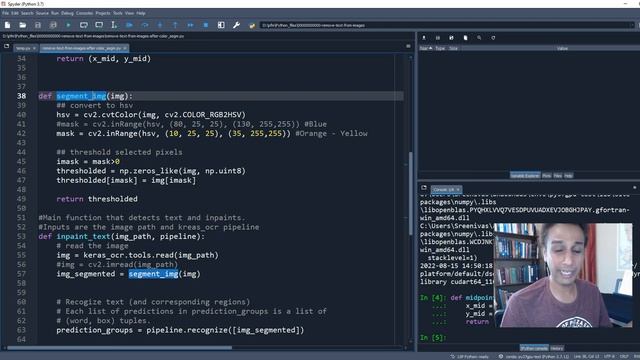Open the Projects menu
Screen dimensions: 640x360
click(x=103, y=13)
